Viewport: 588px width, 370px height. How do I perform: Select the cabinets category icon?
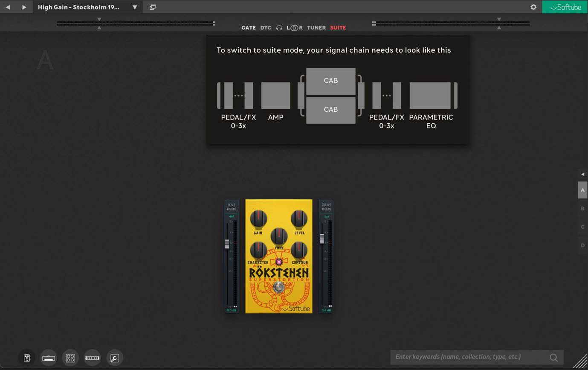(70, 358)
